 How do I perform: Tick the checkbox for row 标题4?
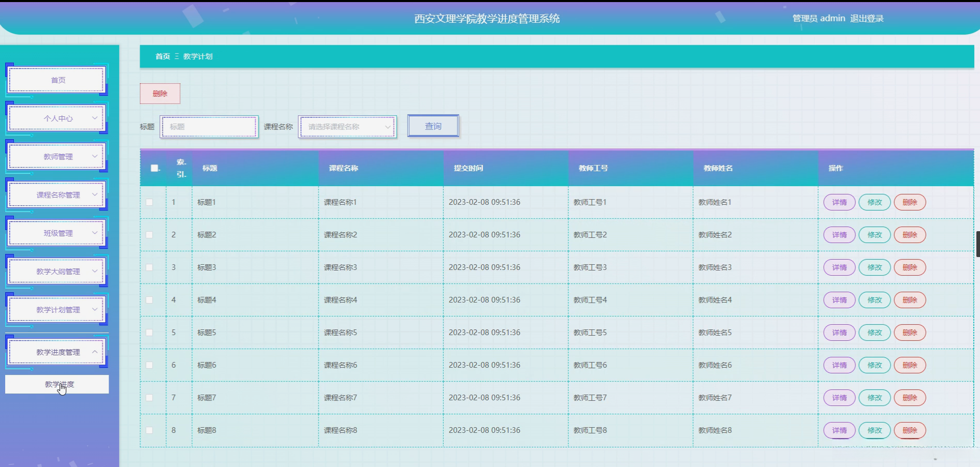click(x=149, y=300)
